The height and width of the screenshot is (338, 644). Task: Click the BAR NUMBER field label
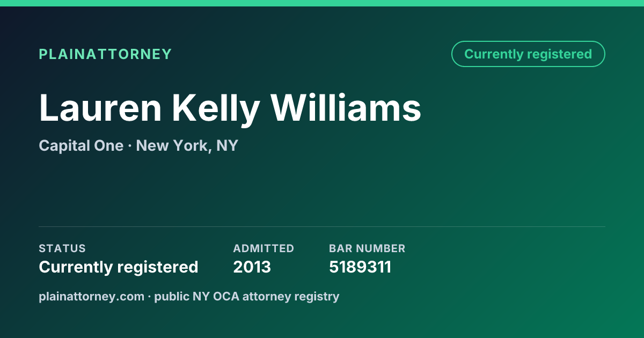(x=367, y=248)
